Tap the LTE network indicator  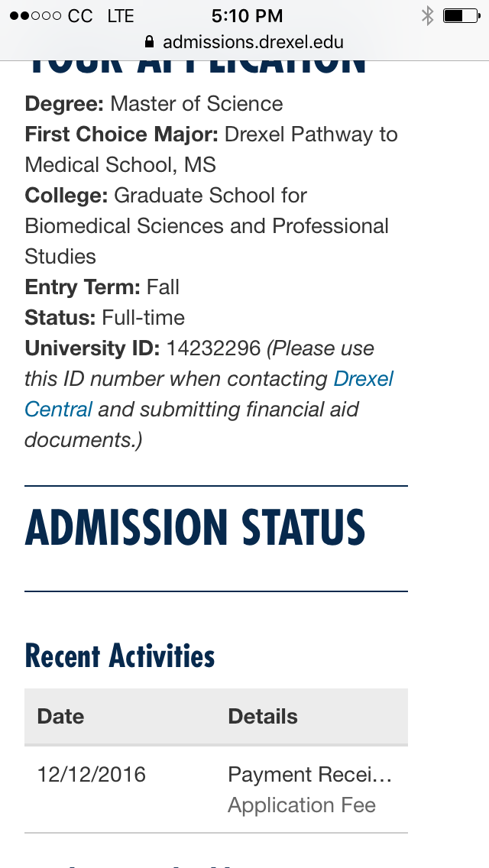coord(121,16)
